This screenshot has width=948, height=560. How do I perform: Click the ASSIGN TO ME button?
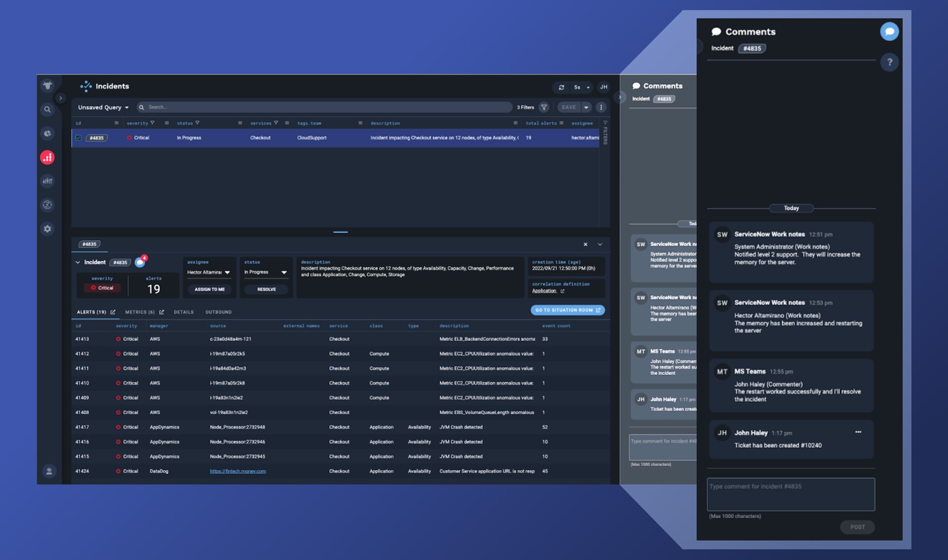tap(209, 289)
